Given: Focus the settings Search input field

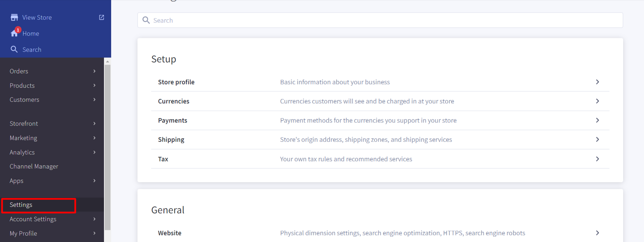Looking at the screenshot, I should (x=380, y=20).
